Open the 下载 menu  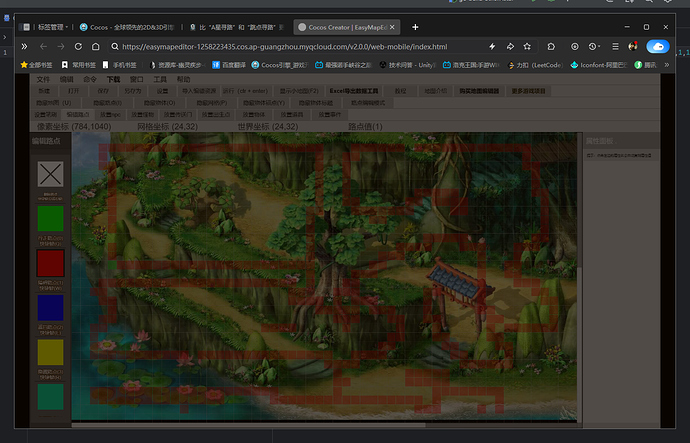113,79
